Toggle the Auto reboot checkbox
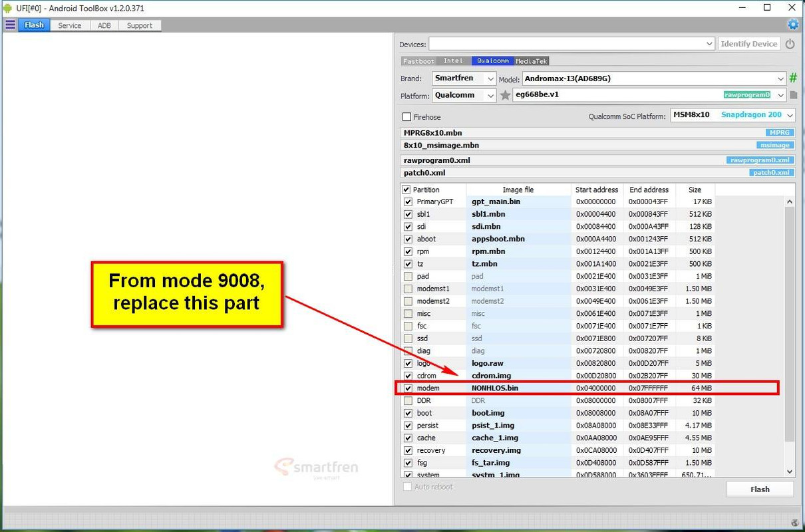 click(x=406, y=487)
